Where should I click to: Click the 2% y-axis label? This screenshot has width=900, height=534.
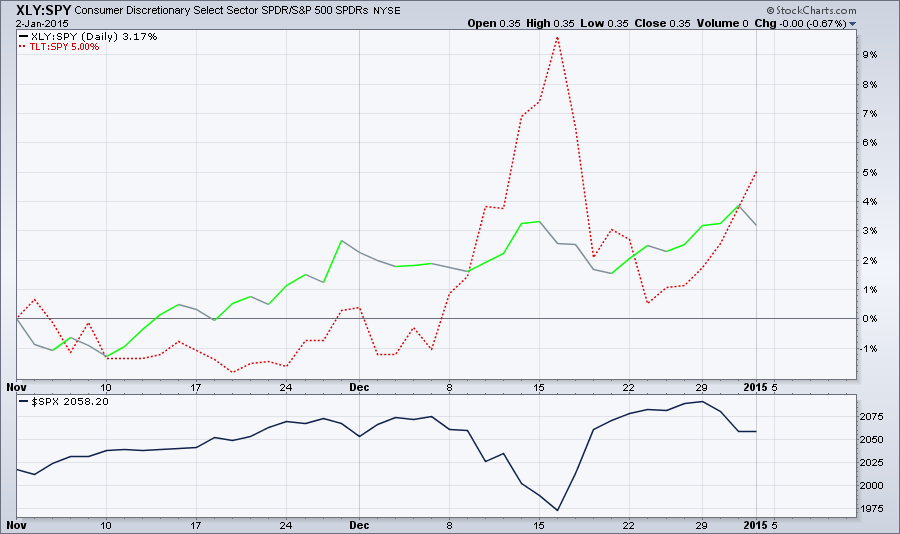tap(870, 261)
